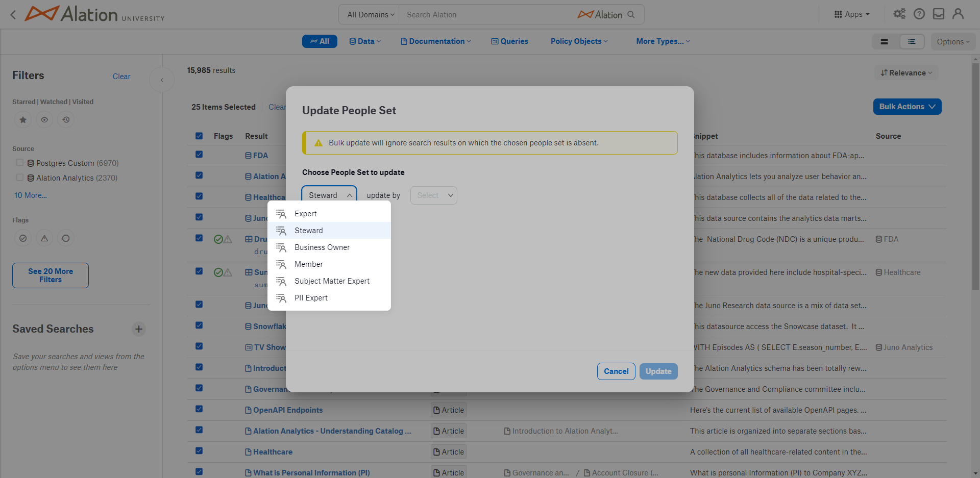
Task: Click the Business Owner people set icon
Action: click(281, 247)
